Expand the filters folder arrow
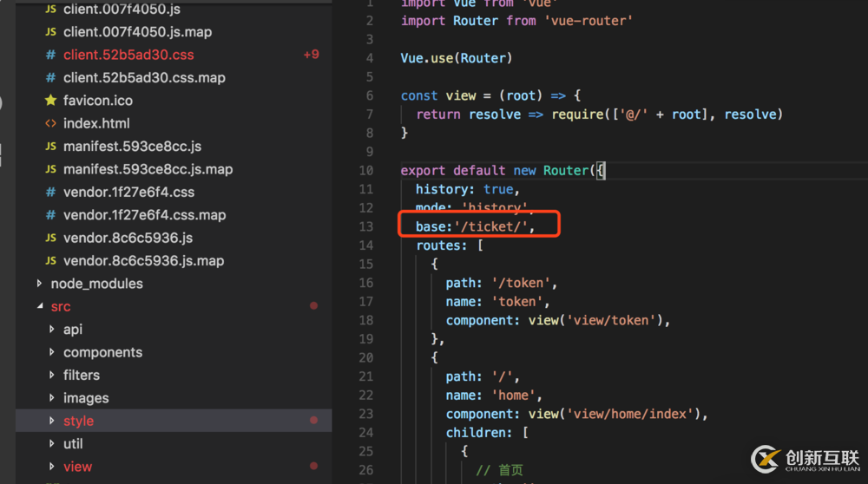The width and height of the screenshot is (868, 484). coord(51,375)
